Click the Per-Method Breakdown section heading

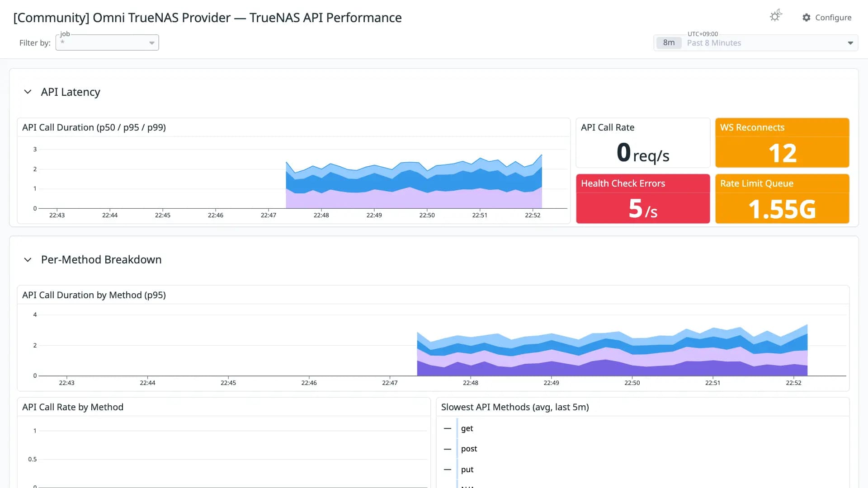tap(101, 260)
